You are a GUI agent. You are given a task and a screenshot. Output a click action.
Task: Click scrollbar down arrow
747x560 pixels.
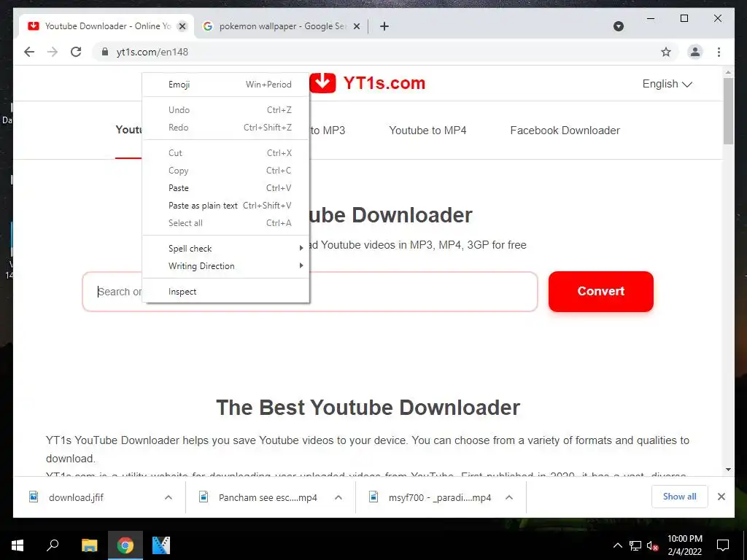click(728, 470)
